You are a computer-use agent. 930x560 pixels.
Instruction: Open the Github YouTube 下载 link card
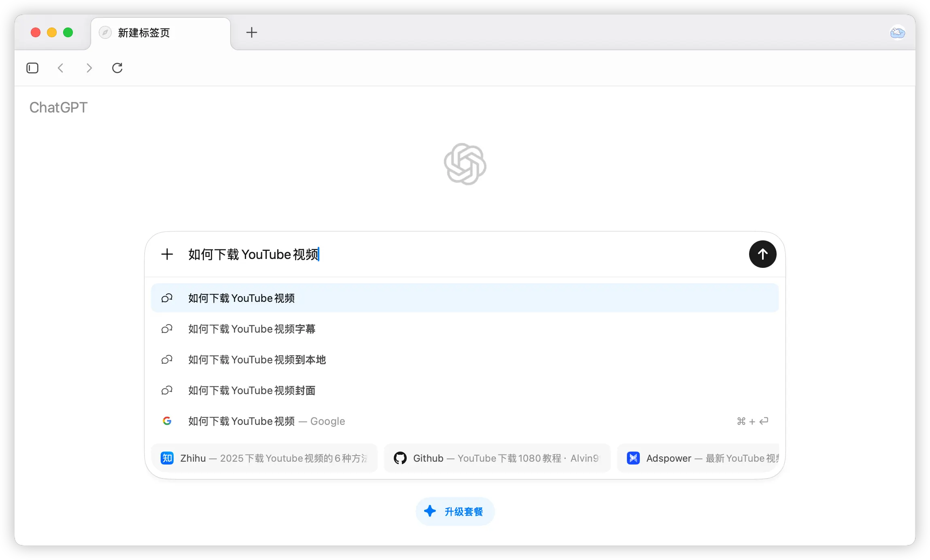[x=497, y=458]
